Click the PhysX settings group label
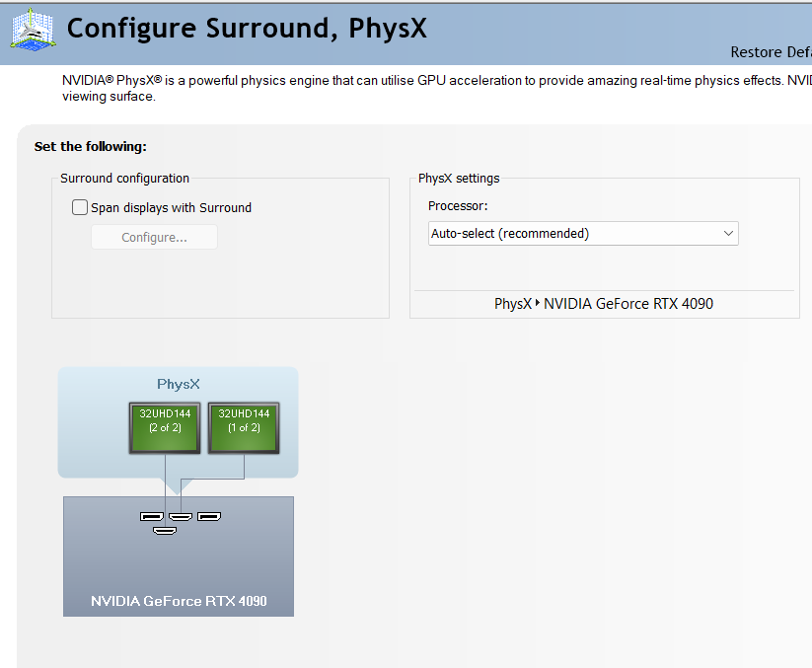 tap(459, 179)
